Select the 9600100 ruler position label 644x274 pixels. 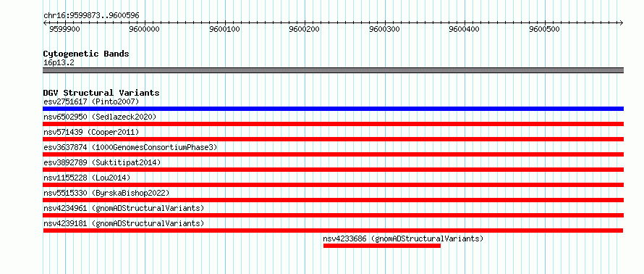pyautogui.click(x=225, y=30)
